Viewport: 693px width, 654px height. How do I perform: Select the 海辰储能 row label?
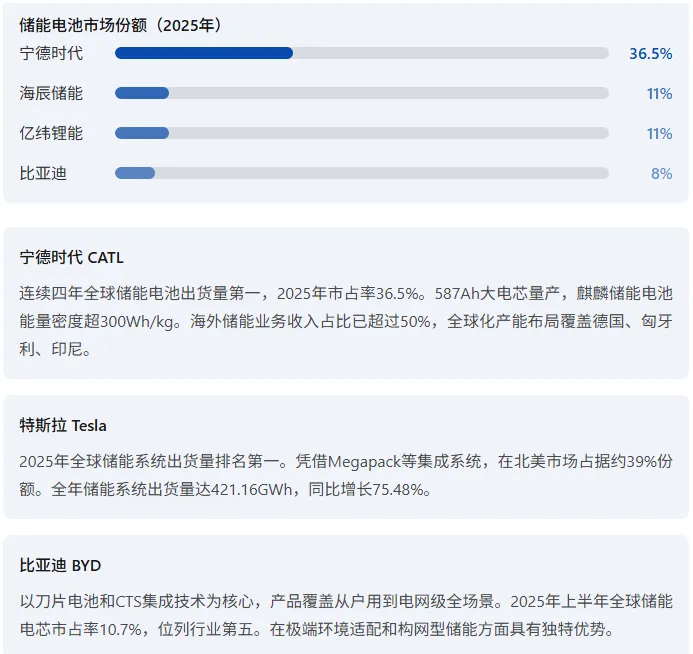tap(51, 93)
